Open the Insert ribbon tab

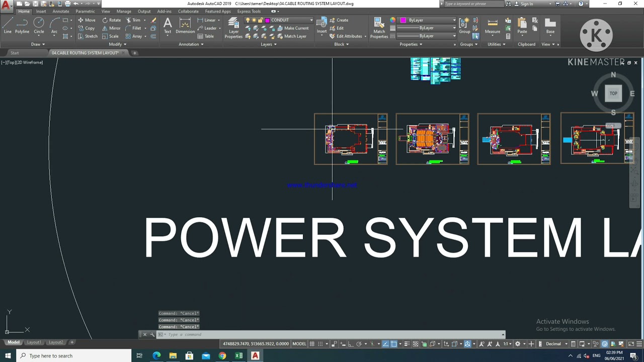tap(41, 11)
